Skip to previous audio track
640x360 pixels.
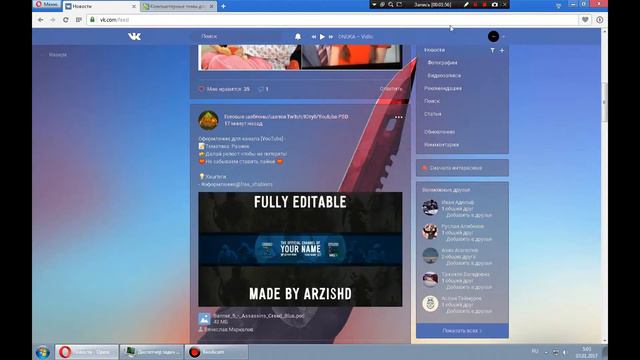pos(313,37)
